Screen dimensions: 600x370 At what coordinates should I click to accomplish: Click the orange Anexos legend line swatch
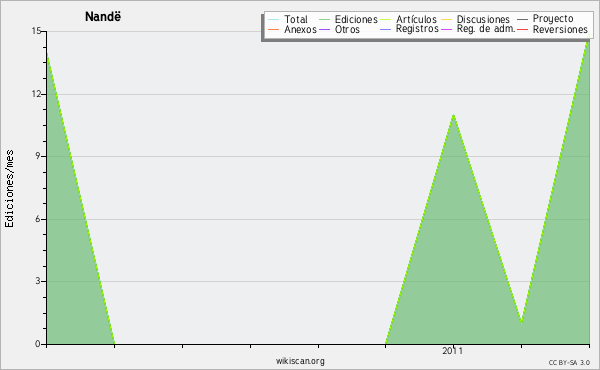pyautogui.click(x=274, y=29)
